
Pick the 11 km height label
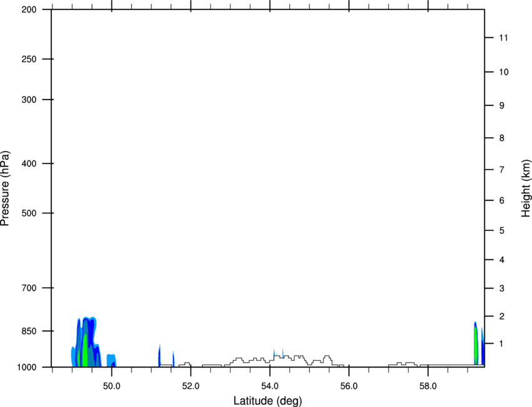click(503, 38)
